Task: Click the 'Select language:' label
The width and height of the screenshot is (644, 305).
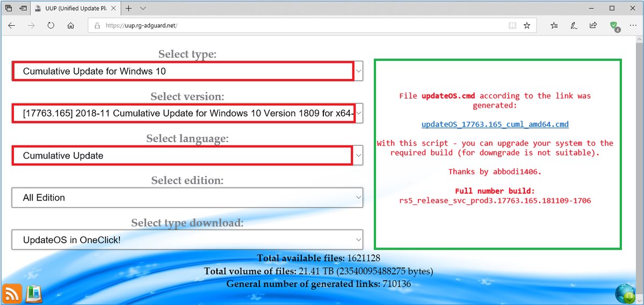Action: pyautogui.click(x=187, y=138)
